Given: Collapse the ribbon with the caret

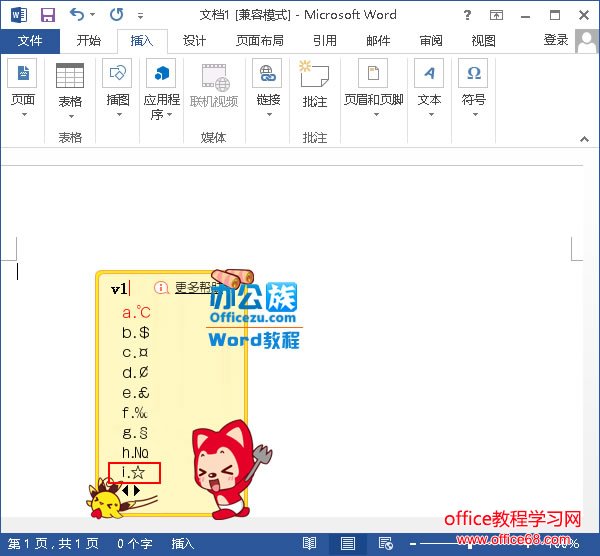Looking at the screenshot, I should point(584,139).
